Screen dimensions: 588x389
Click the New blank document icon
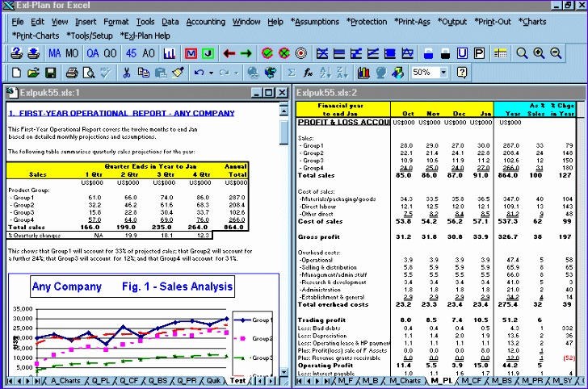(16, 73)
